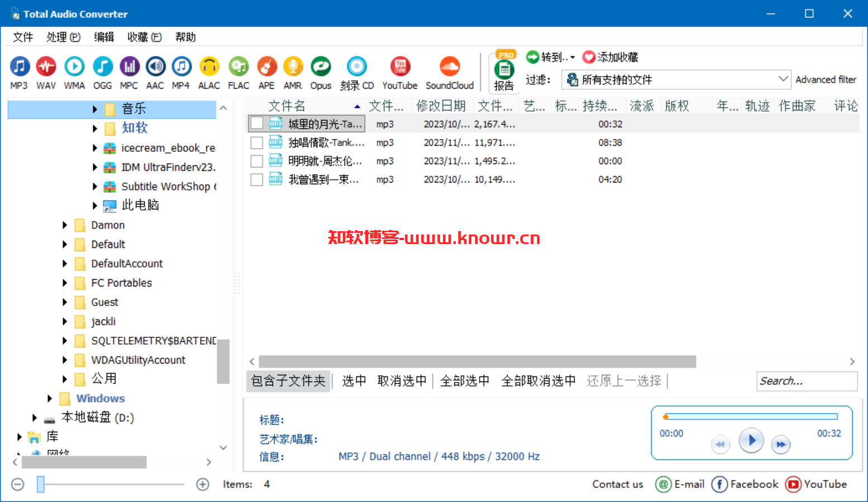The image size is (868, 502).
Task: Open the Advanced filter
Action: pos(826,80)
